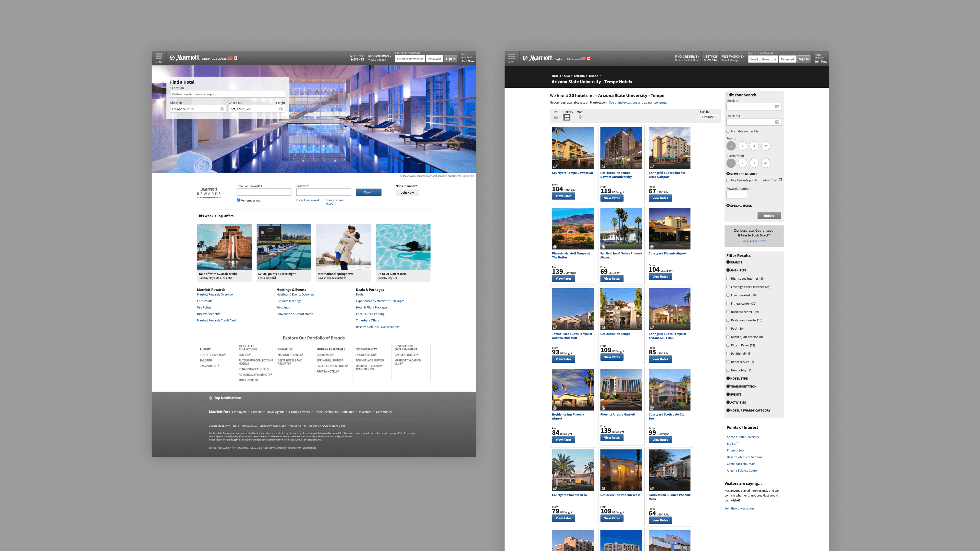Check 'My dates are flexible'
The image size is (980, 551).
click(728, 132)
